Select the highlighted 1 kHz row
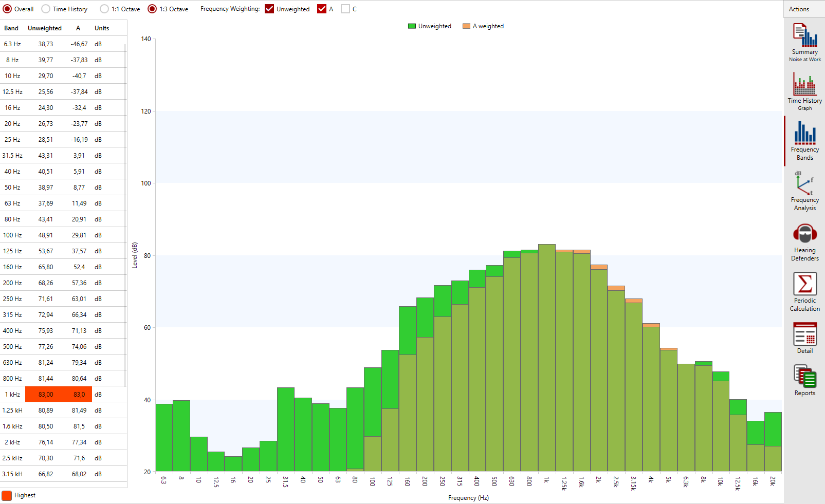The height and width of the screenshot is (504, 825). point(63,394)
